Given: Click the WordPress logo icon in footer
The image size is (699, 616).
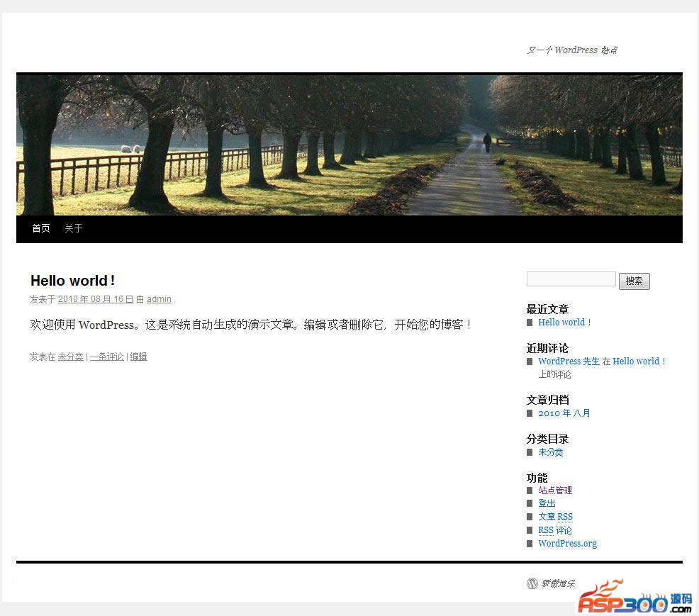Looking at the screenshot, I should [532, 583].
